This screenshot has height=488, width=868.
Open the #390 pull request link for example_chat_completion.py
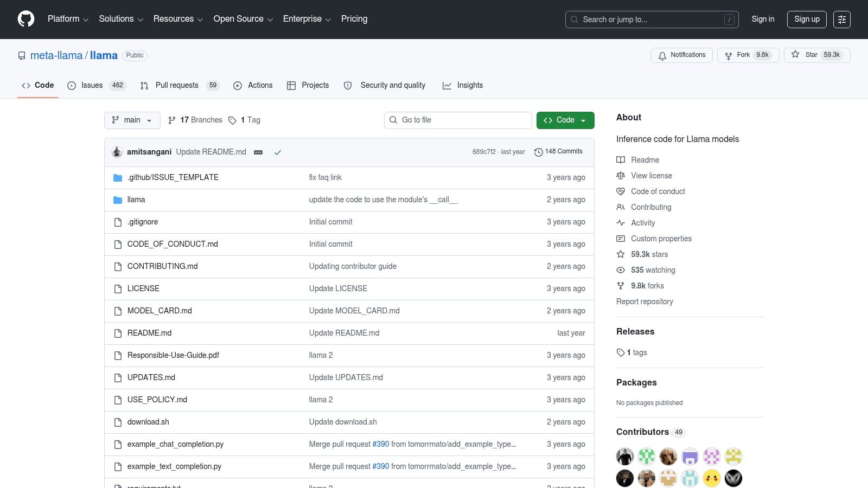pyautogui.click(x=381, y=444)
